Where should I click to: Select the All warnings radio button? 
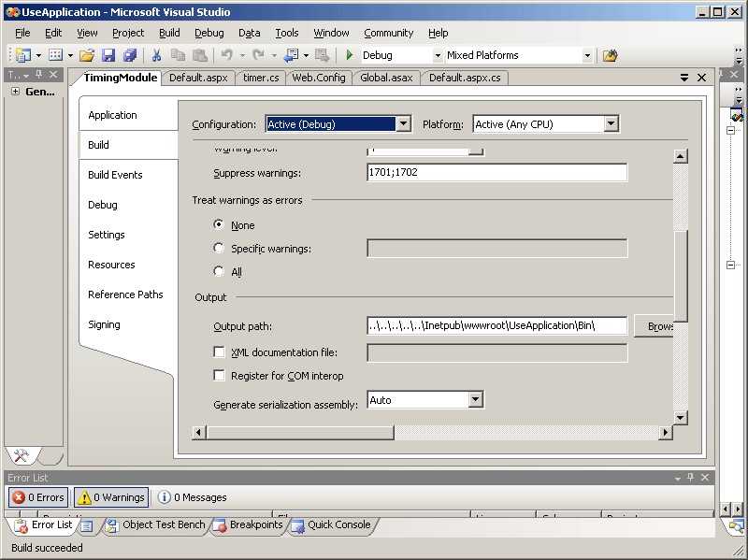pos(219,272)
